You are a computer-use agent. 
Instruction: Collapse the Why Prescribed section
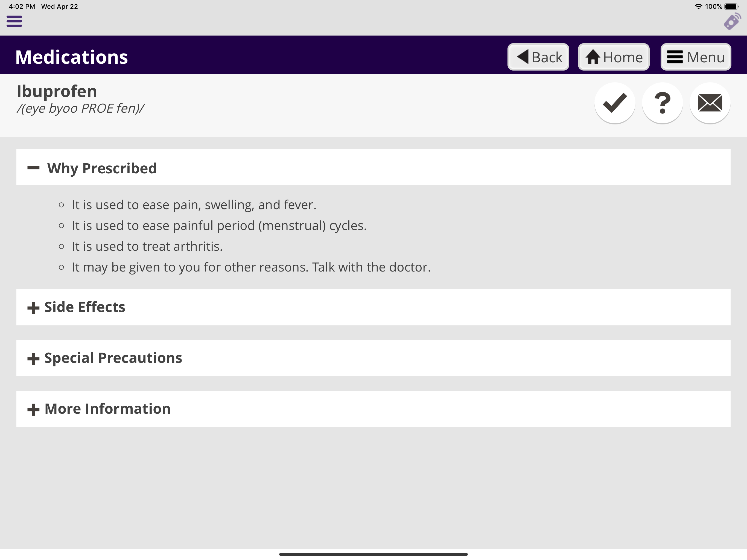point(373,167)
